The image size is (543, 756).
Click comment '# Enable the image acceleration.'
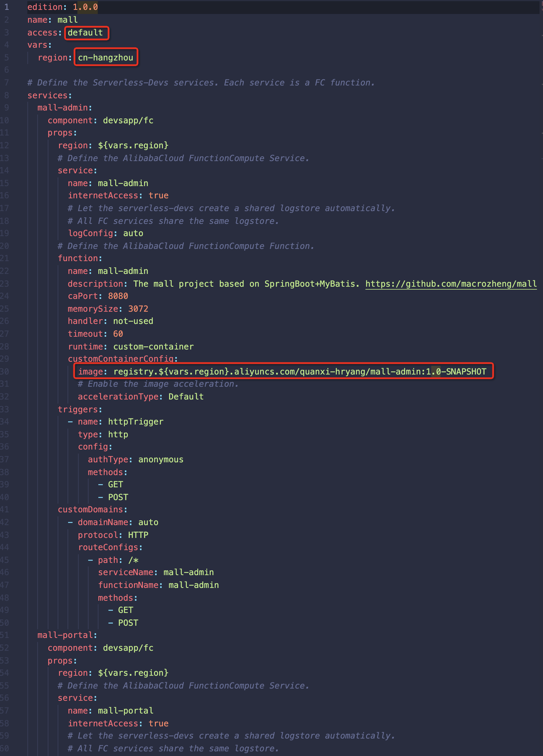pos(158,384)
